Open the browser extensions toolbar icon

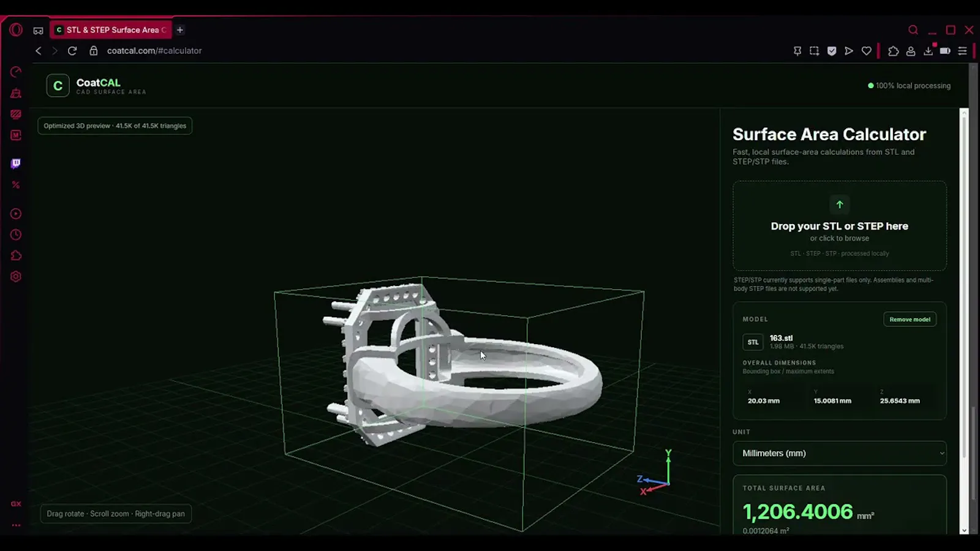(894, 51)
